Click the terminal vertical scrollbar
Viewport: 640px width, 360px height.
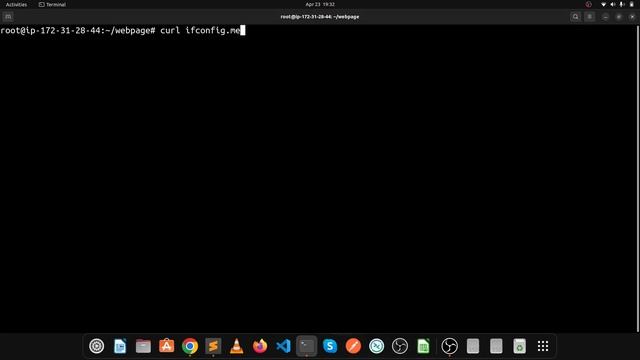(638, 179)
